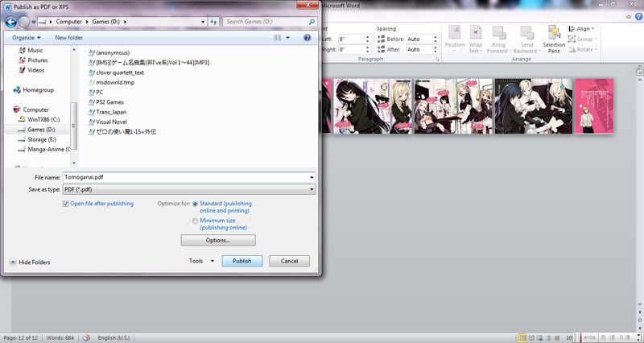
Task: Select Full Screen Reading view in status bar
Action: (531, 338)
